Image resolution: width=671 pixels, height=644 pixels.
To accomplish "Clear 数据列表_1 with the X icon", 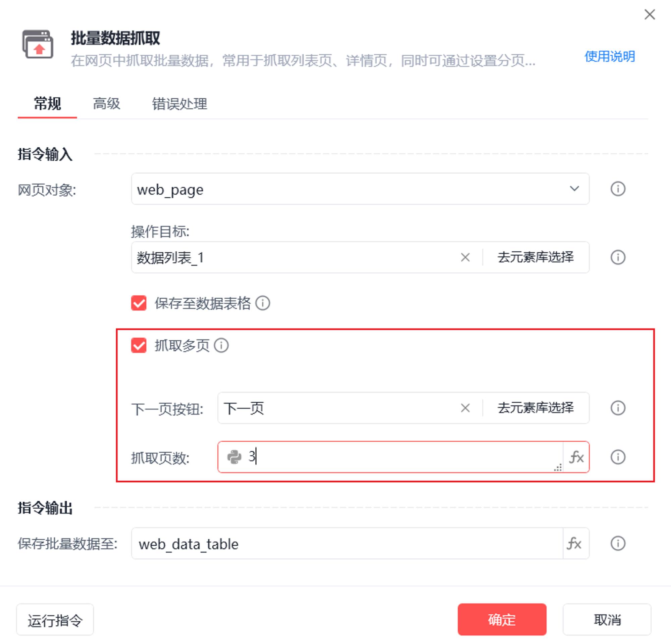I will pos(465,257).
